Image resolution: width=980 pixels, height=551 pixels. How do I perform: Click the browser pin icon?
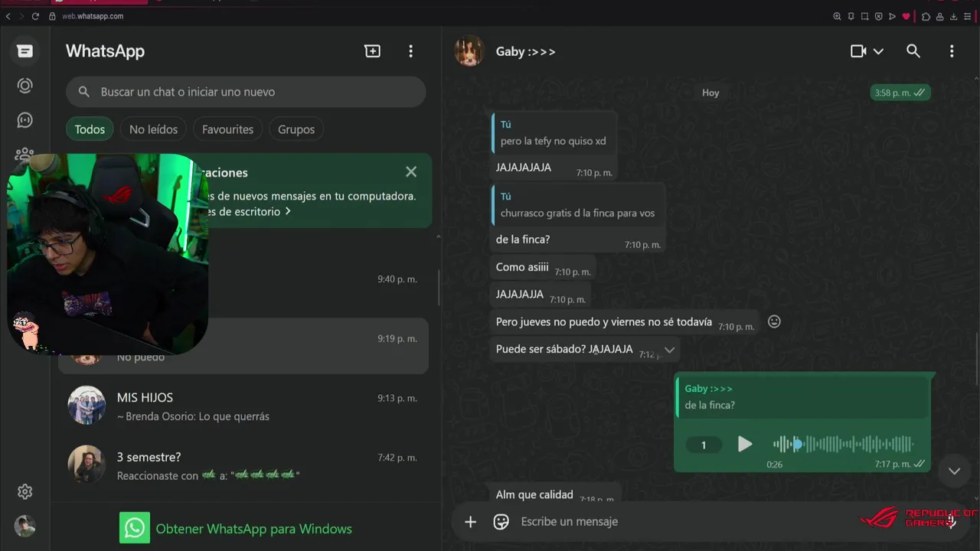tap(851, 16)
